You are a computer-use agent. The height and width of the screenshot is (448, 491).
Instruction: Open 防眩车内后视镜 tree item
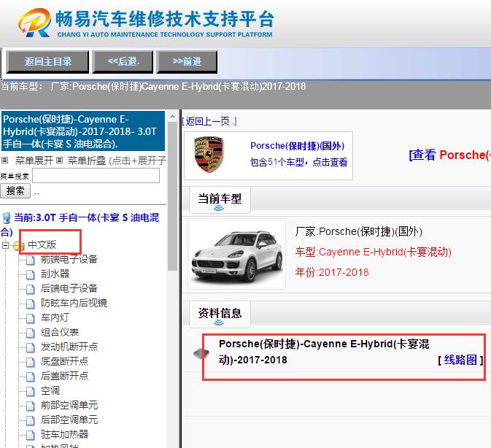click(74, 303)
